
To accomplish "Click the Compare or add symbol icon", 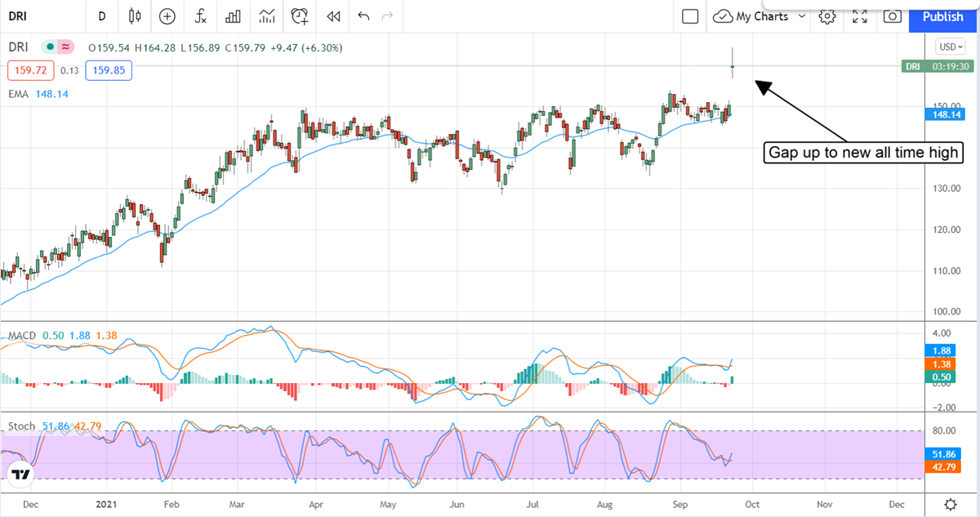I will pyautogui.click(x=167, y=16).
